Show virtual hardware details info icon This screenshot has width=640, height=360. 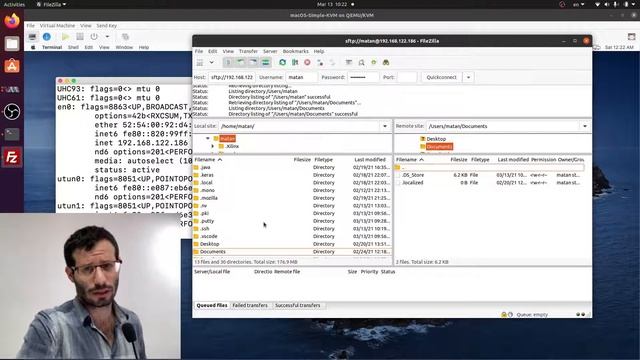click(47, 37)
